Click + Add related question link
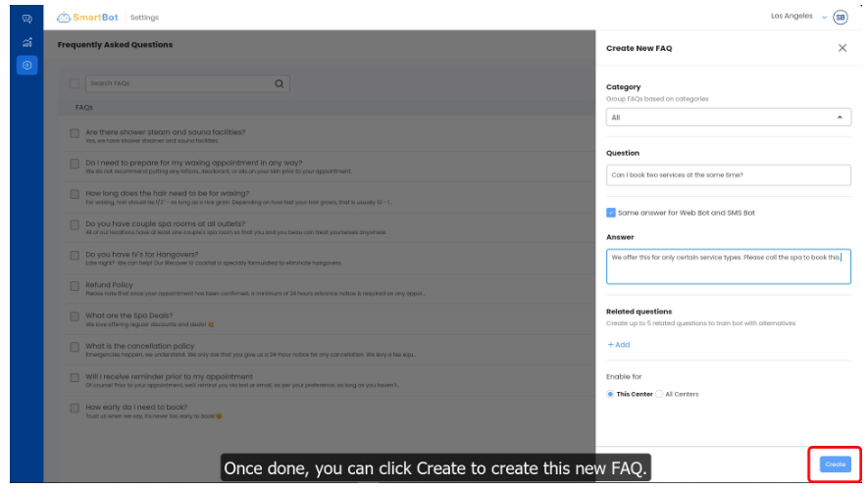The height and width of the screenshot is (489, 868). tap(618, 345)
